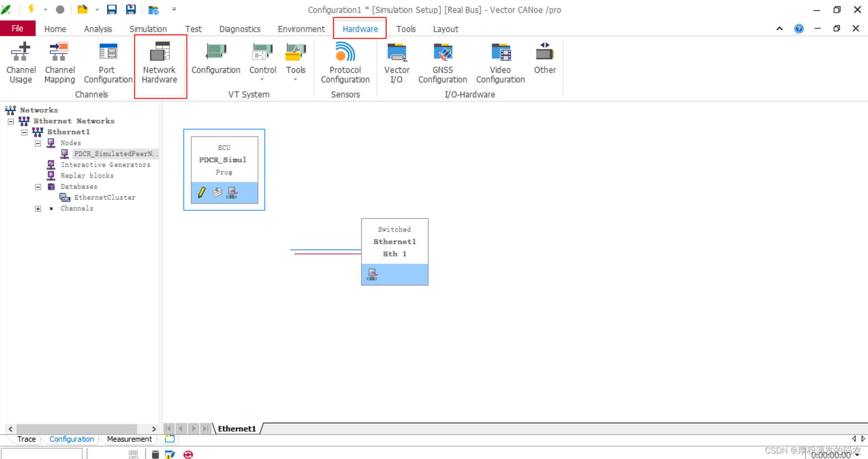
Task: Click the Save As floppy icon
Action: [131, 10]
